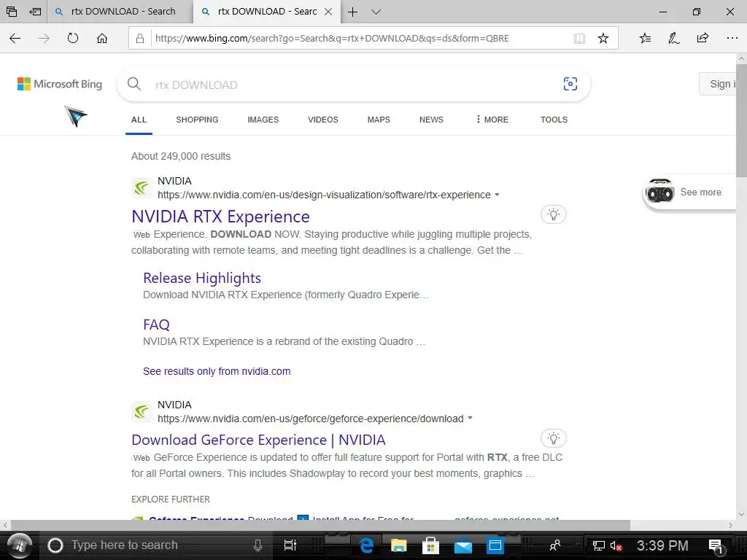Expand dropdown next to geforce-experience URL
The height and width of the screenshot is (560, 747).
tap(470, 418)
